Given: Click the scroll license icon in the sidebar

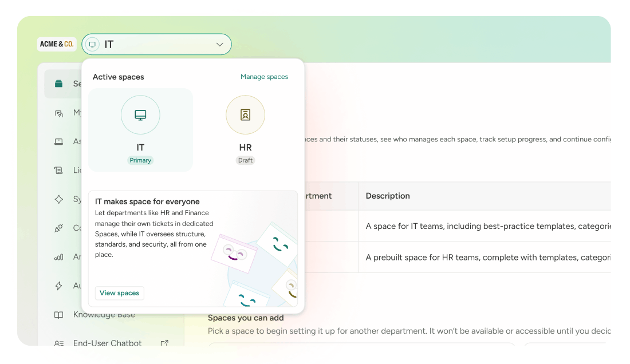Looking at the screenshot, I should [58, 171].
